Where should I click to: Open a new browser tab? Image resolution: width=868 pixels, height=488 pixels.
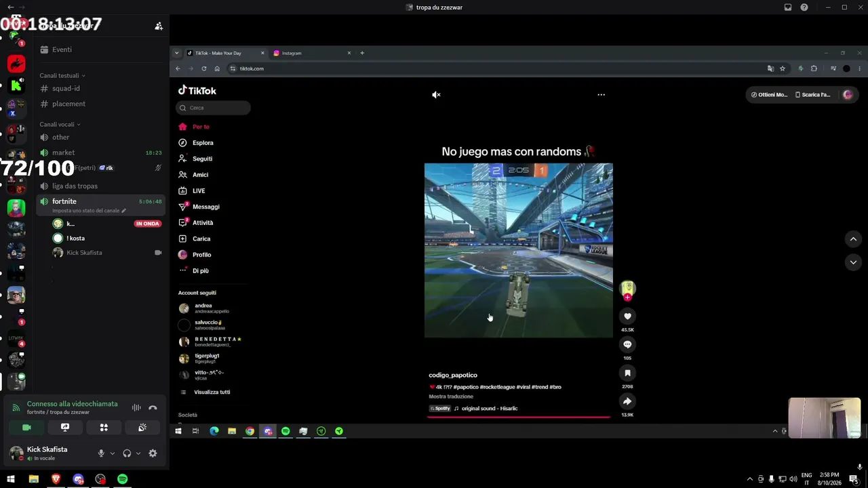pyautogui.click(x=362, y=53)
